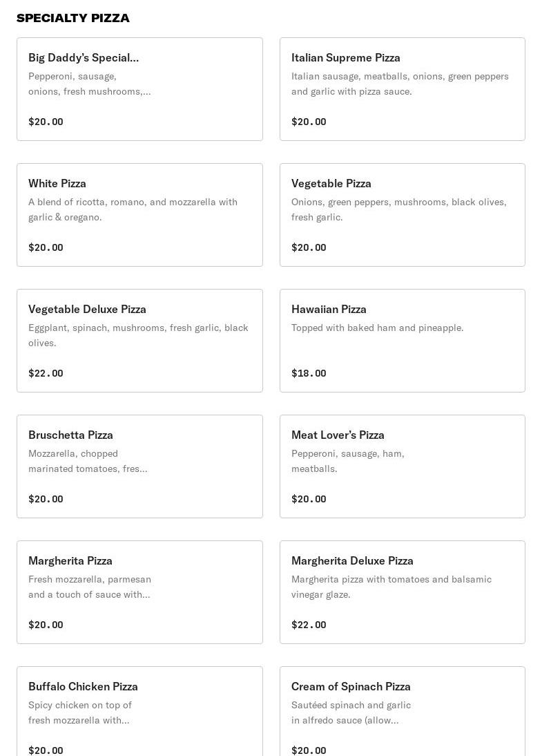The width and height of the screenshot is (542, 756).
Task: Click the $18.00 price on Hawaiian Pizza
Action: 309,373
